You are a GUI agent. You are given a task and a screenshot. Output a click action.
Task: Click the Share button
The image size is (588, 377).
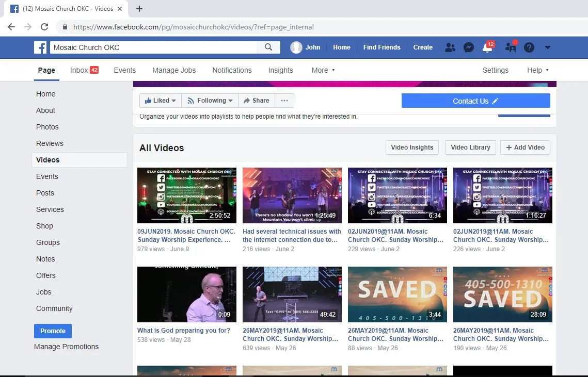tap(257, 101)
